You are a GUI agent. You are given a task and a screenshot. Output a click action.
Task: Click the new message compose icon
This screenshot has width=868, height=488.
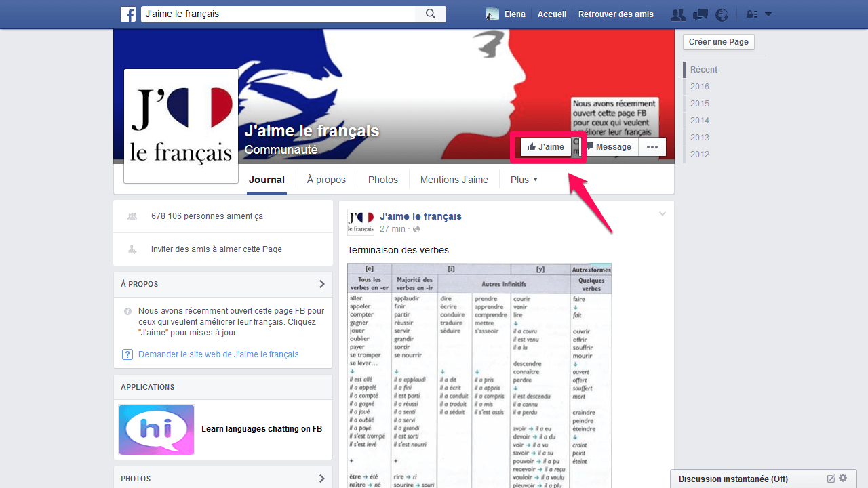(831, 479)
